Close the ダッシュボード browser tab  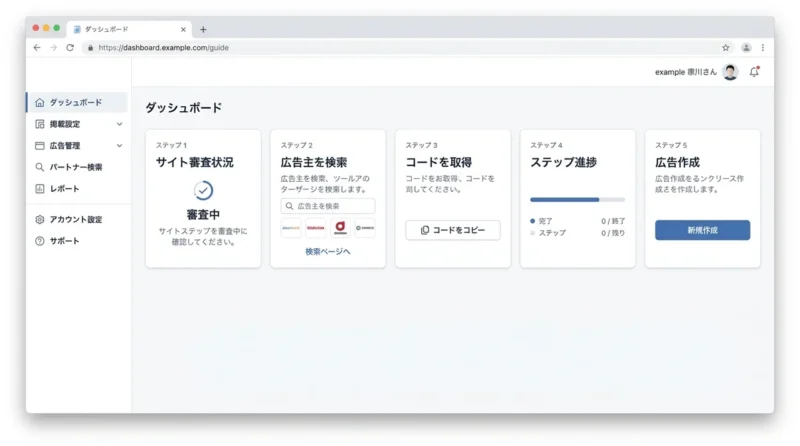pos(183,30)
